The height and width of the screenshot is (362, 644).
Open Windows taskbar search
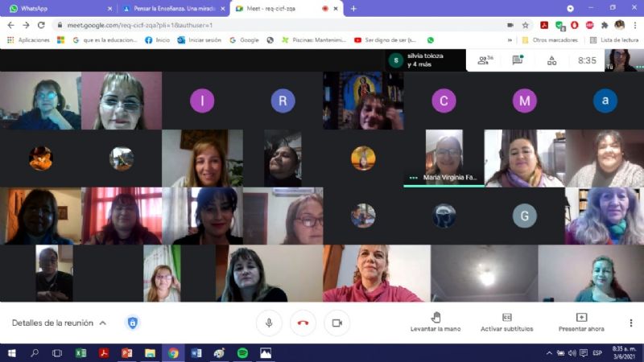(x=35, y=353)
